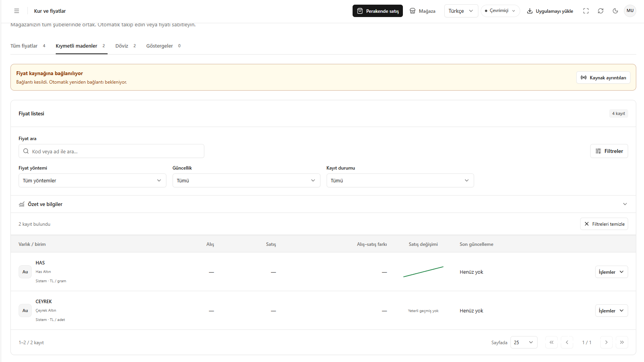Open the Mağaza store page
This screenshot has height=362, width=644.
pos(423,11)
